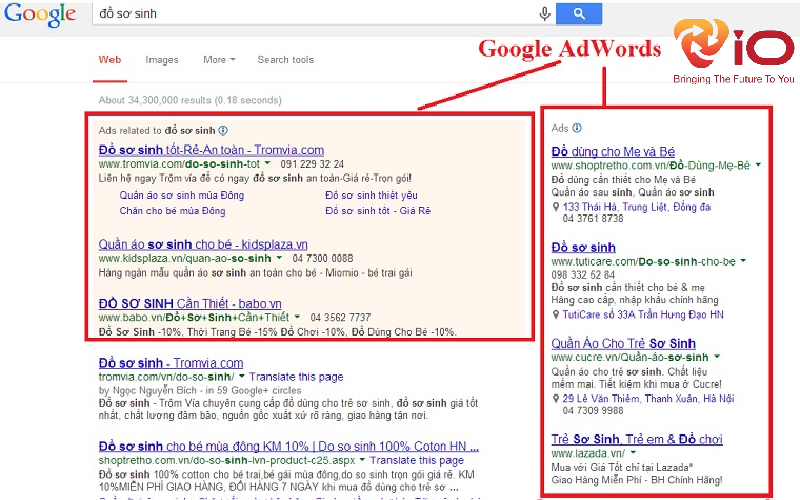
Task: Open side ad 'Trẻ Sơ Sinh, Trẻ em & Đồ chơi'
Action: (637, 439)
